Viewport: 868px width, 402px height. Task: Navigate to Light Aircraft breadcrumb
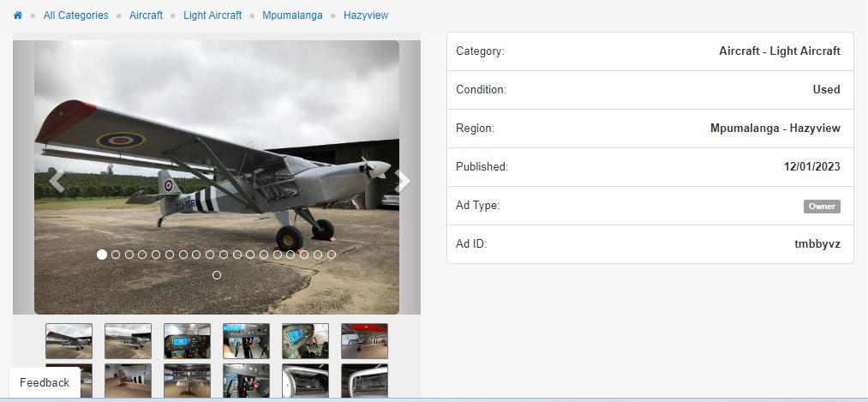[213, 15]
